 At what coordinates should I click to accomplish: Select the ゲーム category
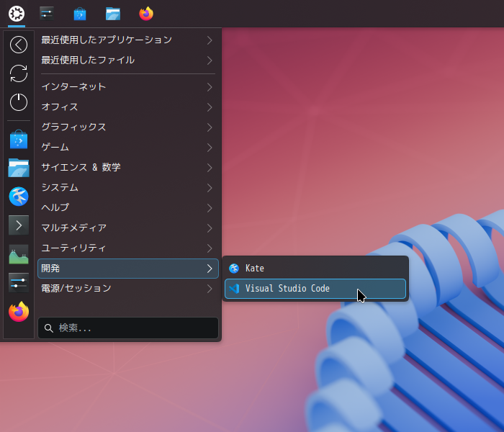pos(128,148)
